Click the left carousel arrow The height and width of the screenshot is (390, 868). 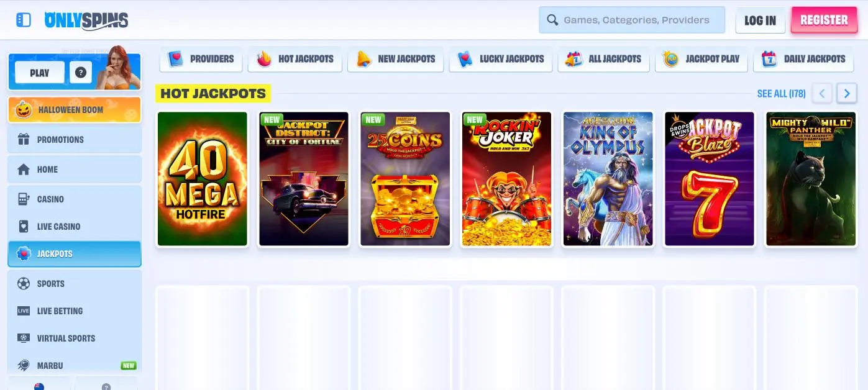click(822, 93)
